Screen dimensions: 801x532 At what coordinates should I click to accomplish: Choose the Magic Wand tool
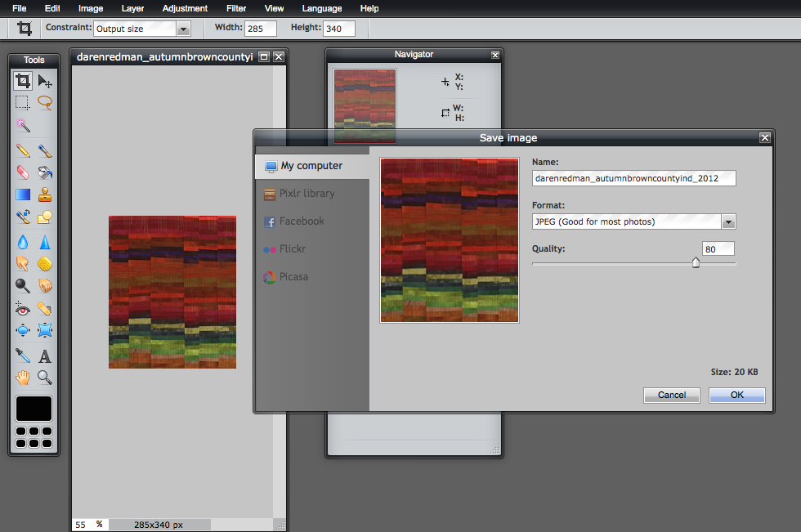pos(23,125)
